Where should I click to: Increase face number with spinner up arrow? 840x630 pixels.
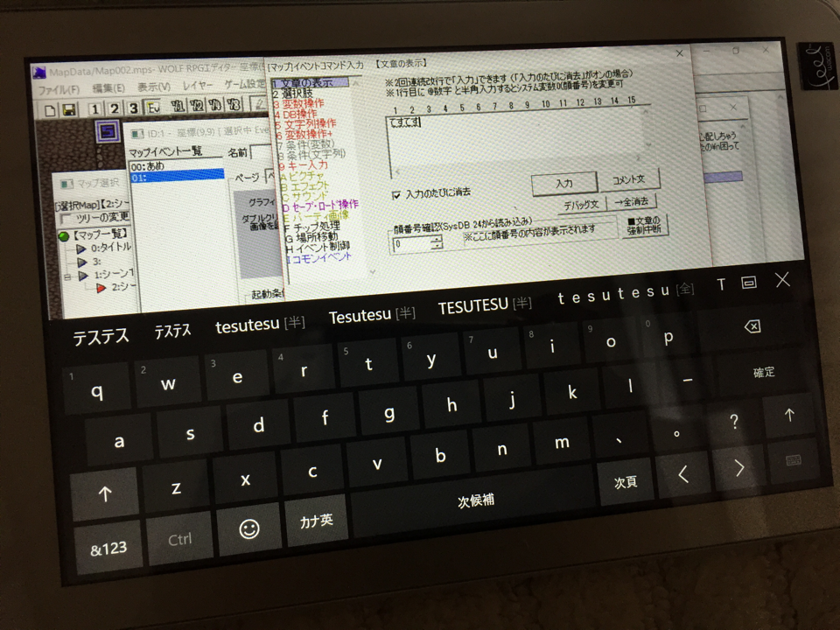click(437, 239)
